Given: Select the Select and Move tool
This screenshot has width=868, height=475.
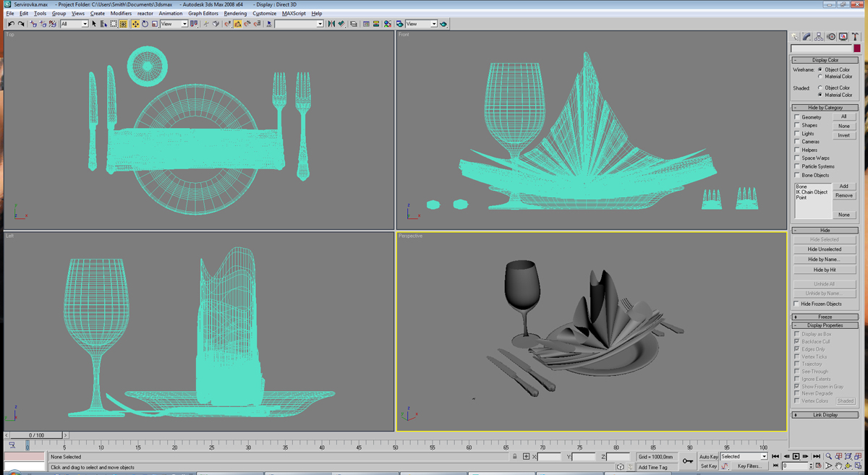Looking at the screenshot, I should click(x=135, y=24).
